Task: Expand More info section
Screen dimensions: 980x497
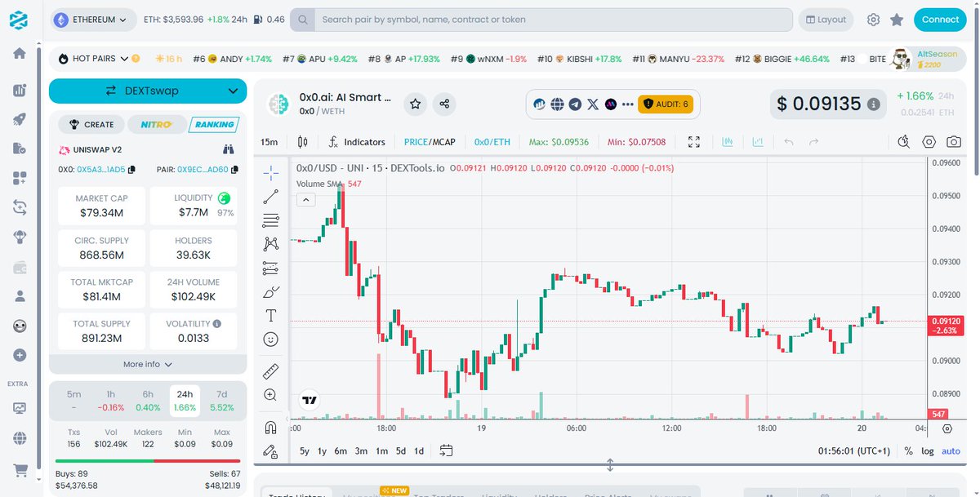Action: coord(148,364)
